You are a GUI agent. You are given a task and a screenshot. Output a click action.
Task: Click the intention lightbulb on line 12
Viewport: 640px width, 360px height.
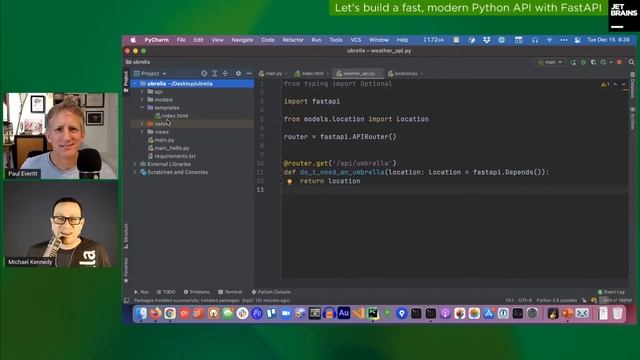[289, 181]
